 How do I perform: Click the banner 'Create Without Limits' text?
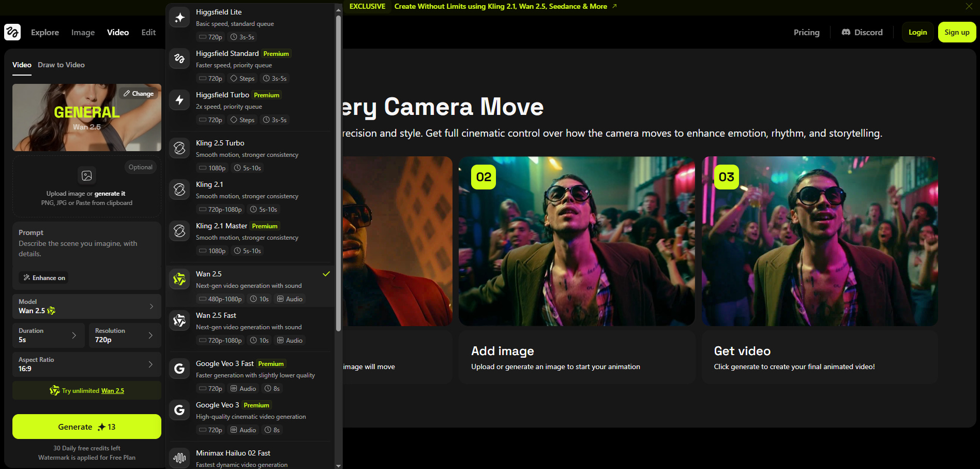[x=501, y=6]
